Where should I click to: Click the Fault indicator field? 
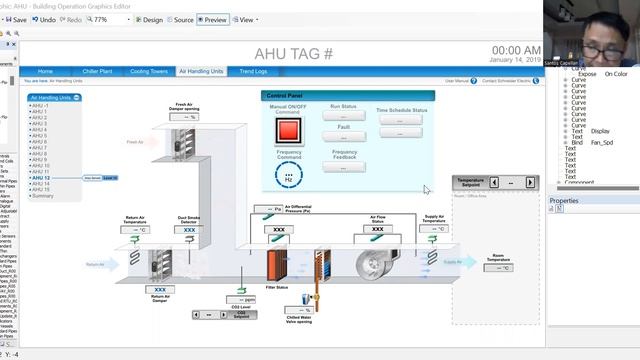coord(344,137)
